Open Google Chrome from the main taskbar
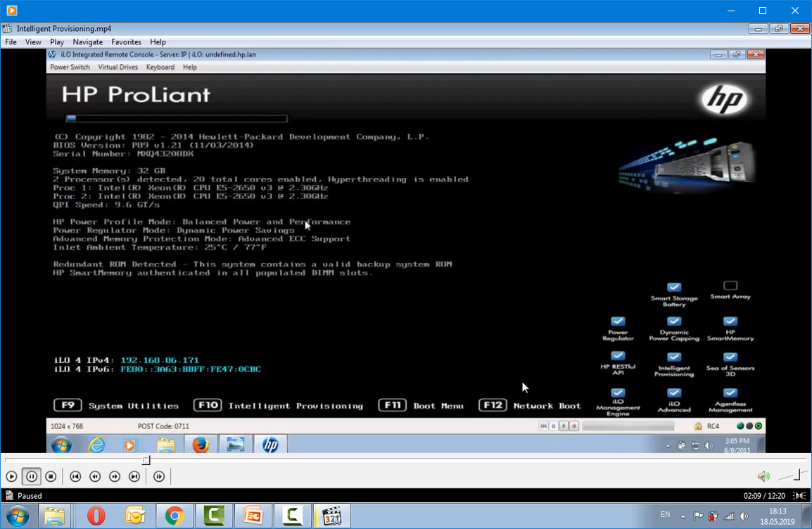Image resolution: width=812 pixels, height=529 pixels. point(175,516)
